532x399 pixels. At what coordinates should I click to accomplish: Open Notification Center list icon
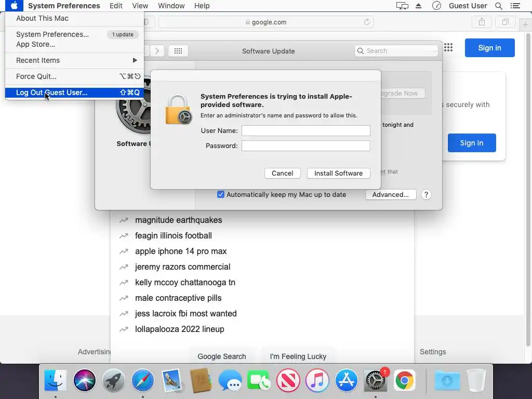click(515, 6)
